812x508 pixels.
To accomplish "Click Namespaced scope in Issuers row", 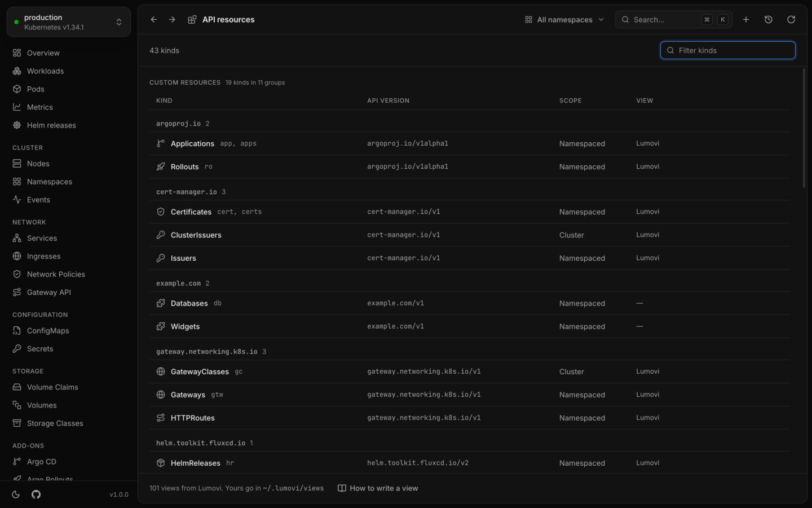I will (x=582, y=258).
